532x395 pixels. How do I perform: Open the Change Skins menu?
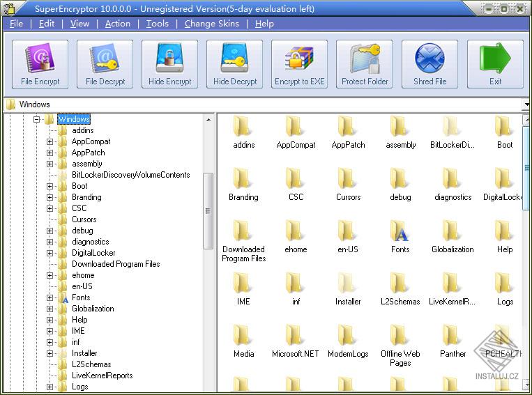[211, 24]
